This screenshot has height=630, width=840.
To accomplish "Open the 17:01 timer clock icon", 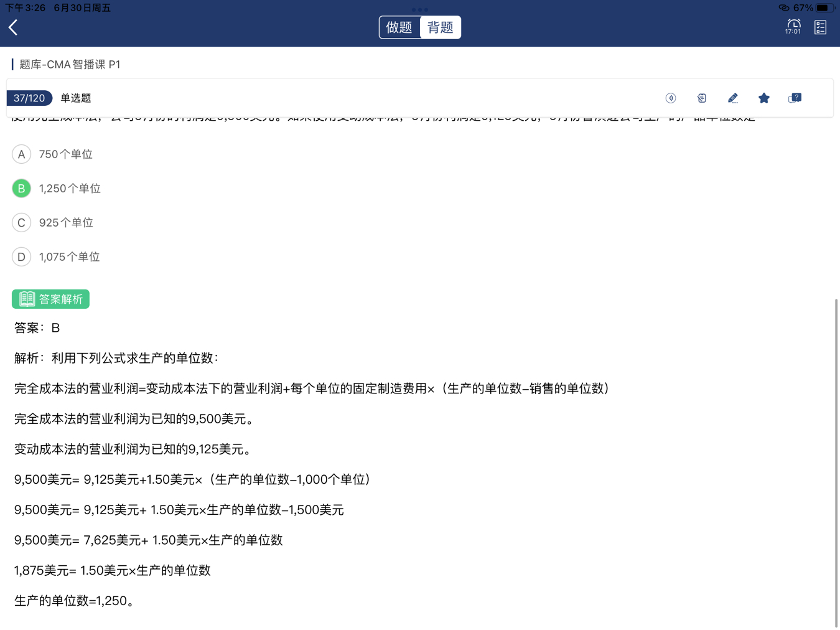I will (x=793, y=27).
